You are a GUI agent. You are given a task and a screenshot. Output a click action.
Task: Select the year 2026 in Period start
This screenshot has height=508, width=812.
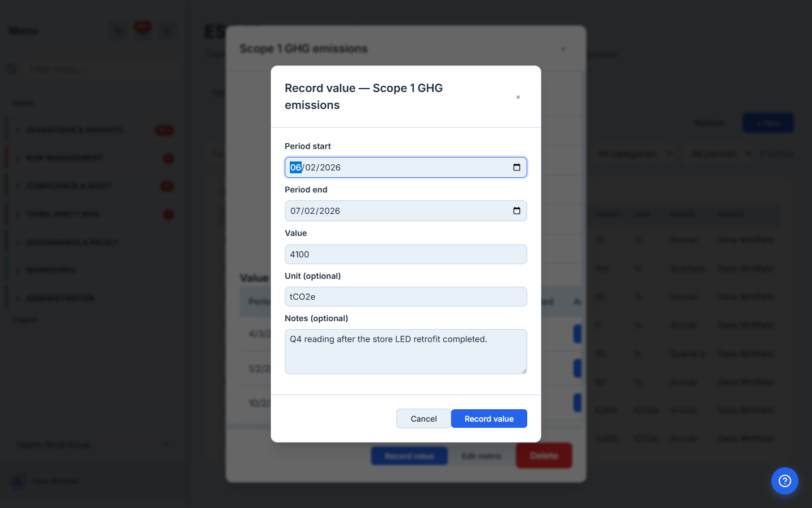(x=330, y=167)
